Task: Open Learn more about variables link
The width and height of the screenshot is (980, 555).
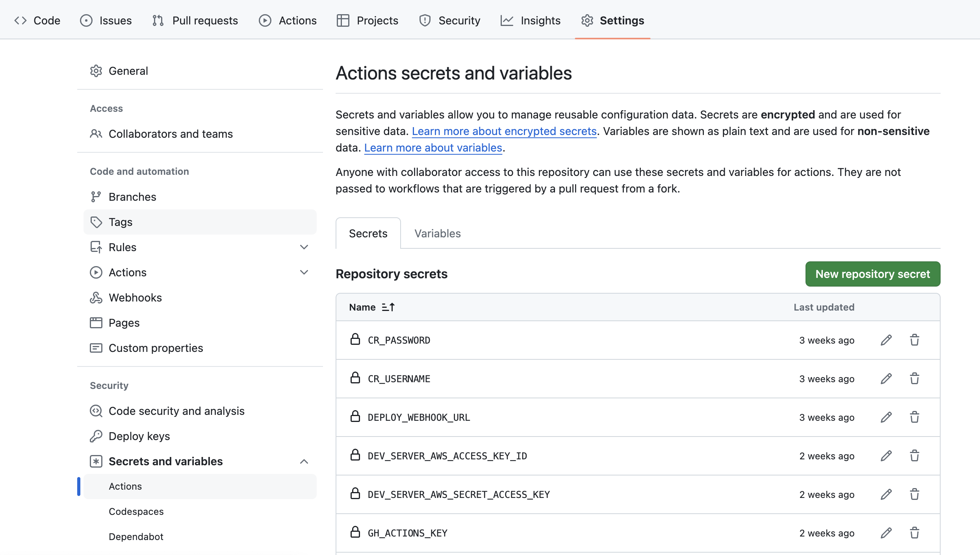Action: pos(433,148)
